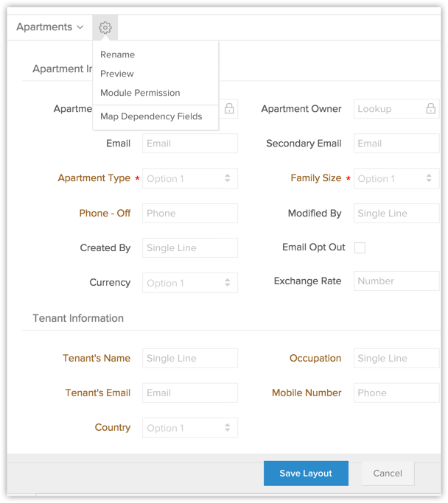
Task: Select Rename from the settings menu
Action: tap(118, 54)
